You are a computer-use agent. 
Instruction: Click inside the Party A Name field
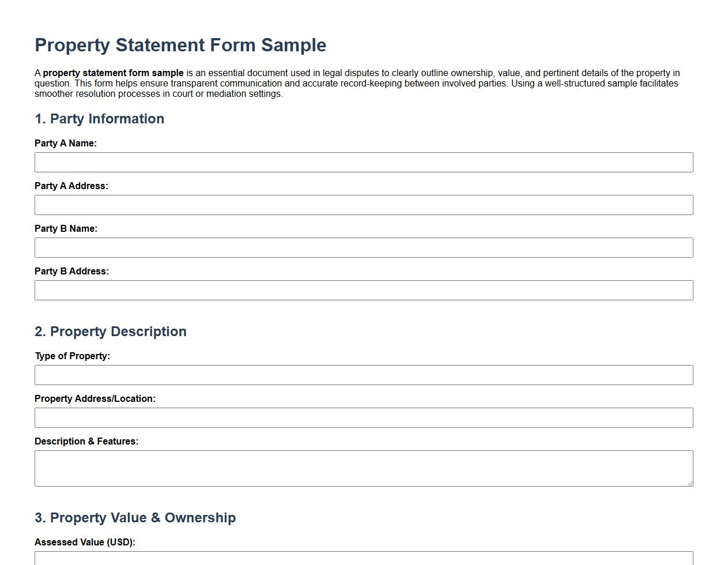pos(364,162)
